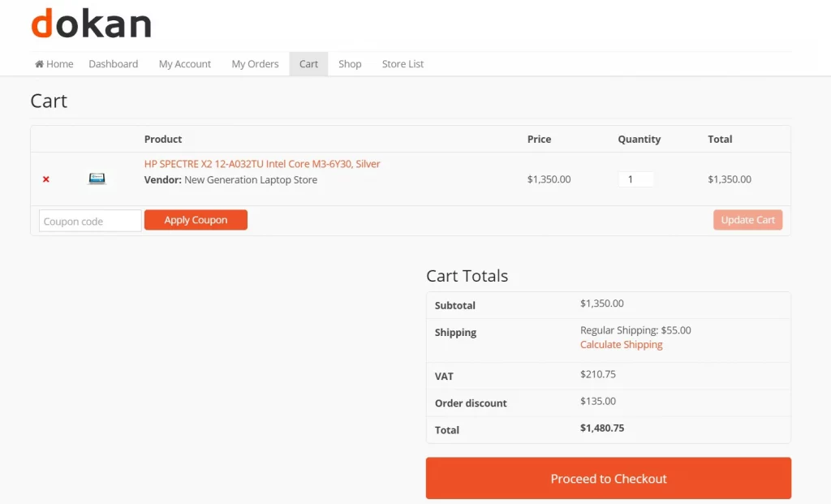Open the HP SPECTRE X2 product link
Image resolution: width=831 pixels, height=504 pixels.
point(262,164)
